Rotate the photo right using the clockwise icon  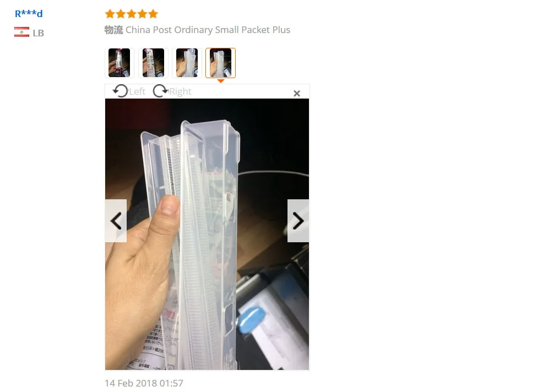(x=160, y=91)
